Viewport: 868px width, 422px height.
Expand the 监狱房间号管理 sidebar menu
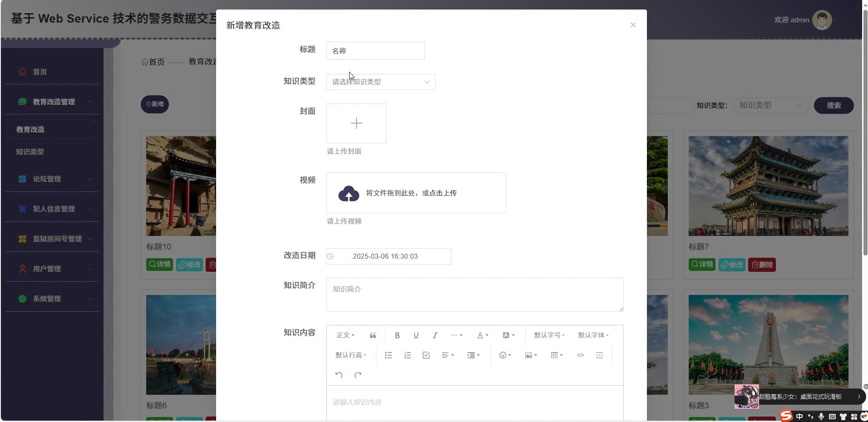point(52,239)
